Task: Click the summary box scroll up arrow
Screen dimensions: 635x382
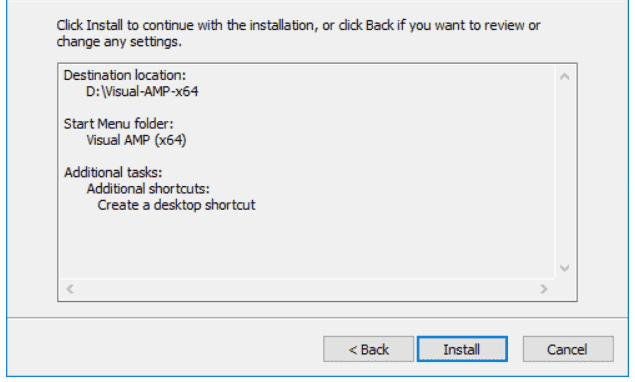Action: click(x=565, y=77)
